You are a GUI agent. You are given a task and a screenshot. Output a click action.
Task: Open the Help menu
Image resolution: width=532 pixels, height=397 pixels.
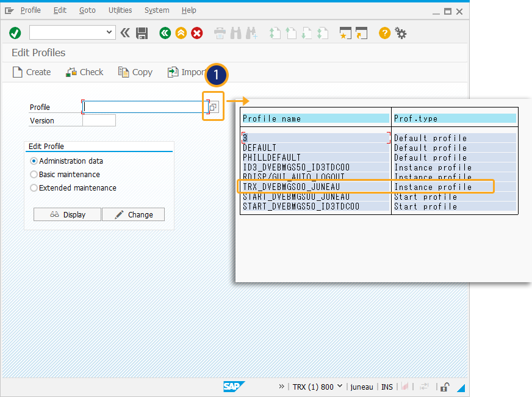[189, 10]
